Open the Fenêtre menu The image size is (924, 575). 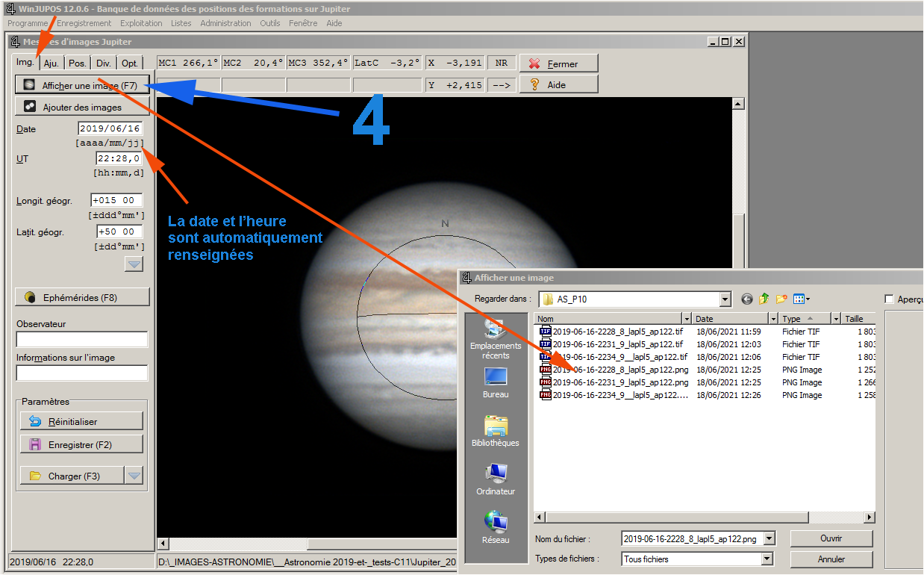303,23
